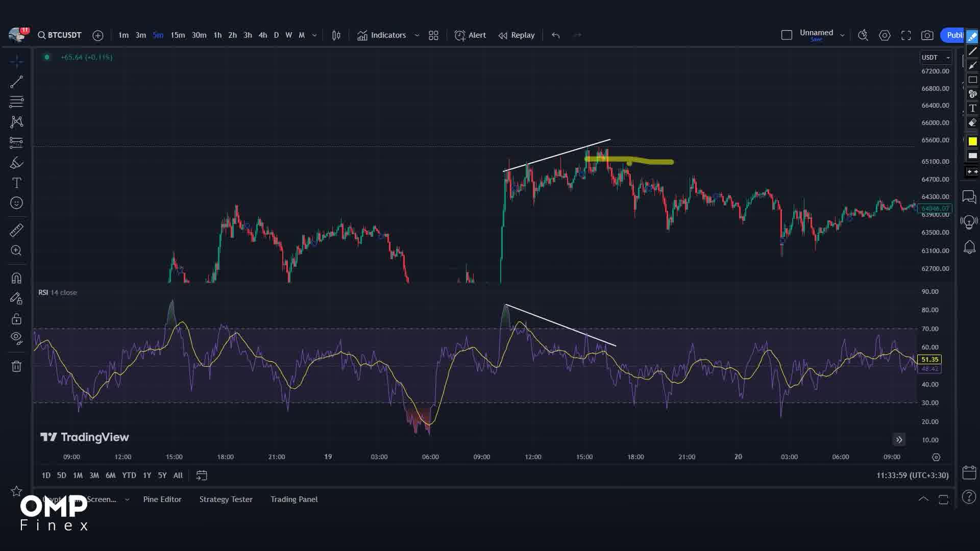Open the Fibonacci retracement tool group
Viewport: 980px width, 551px height.
16,102
